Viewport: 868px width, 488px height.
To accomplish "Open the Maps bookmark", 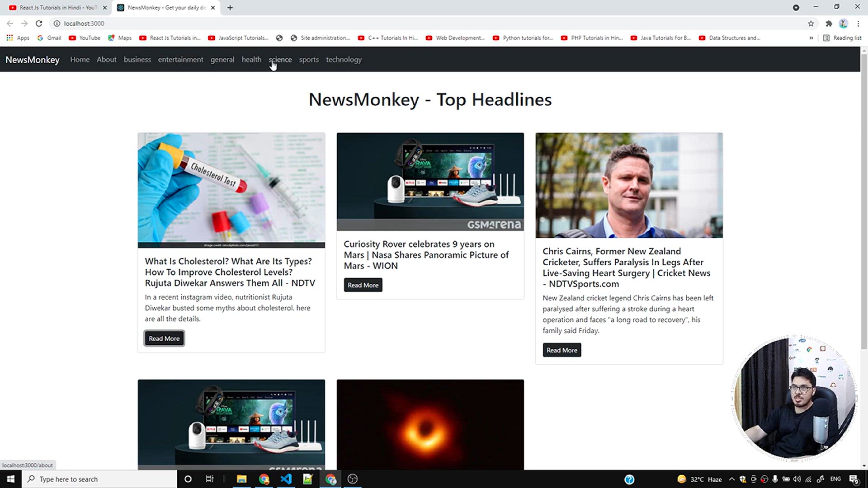I will 120,38.
